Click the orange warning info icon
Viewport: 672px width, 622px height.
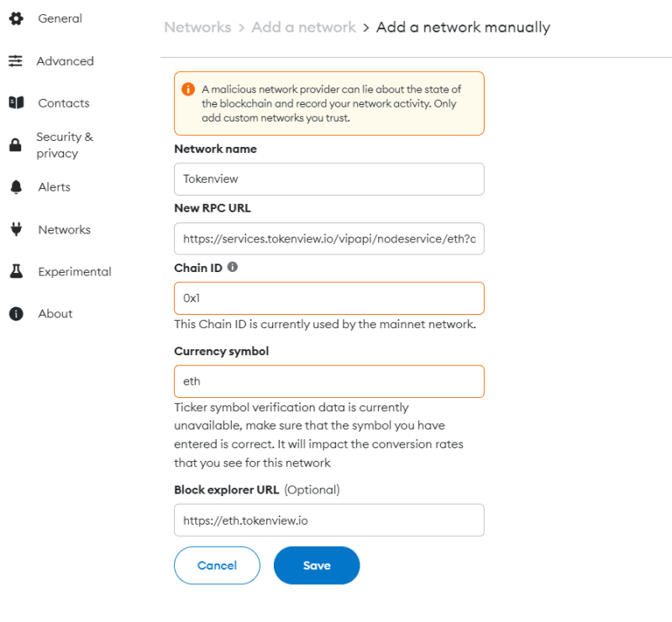188,89
